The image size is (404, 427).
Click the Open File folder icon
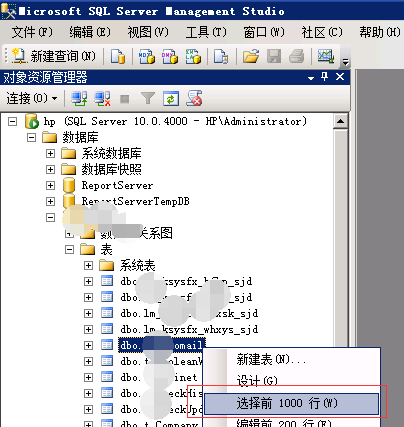coord(251,56)
